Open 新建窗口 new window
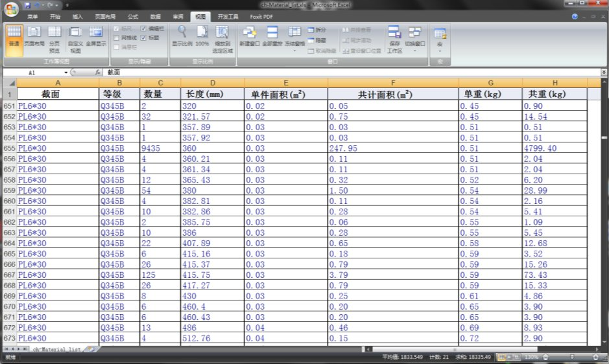 249,36
